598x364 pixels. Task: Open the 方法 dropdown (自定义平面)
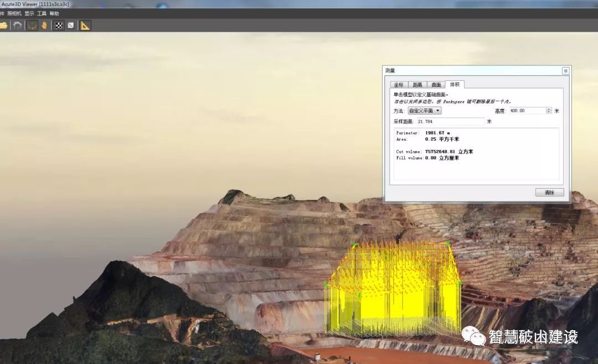pyautogui.click(x=425, y=111)
